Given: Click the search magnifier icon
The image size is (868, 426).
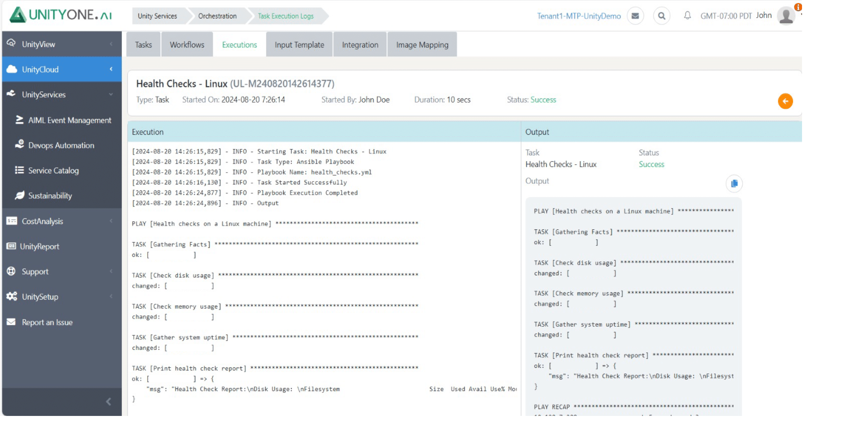Looking at the screenshot, I should tap(662, 16).
